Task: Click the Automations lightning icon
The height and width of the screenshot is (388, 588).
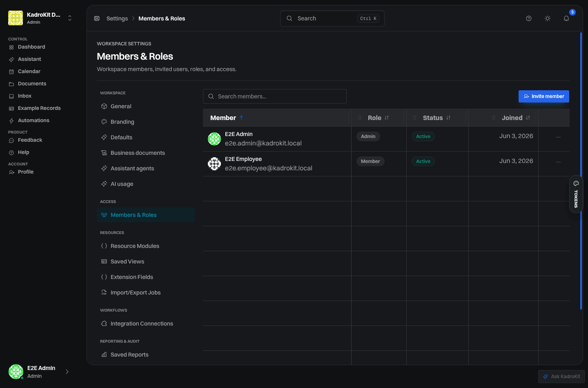Action: click(x=11, y=121)
